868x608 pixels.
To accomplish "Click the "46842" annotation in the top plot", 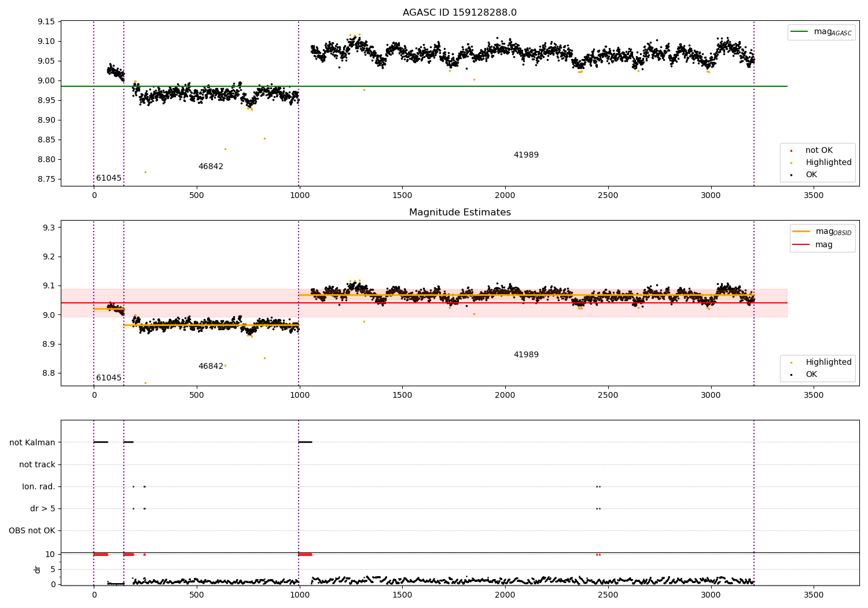I will click(x=211, y=167).
